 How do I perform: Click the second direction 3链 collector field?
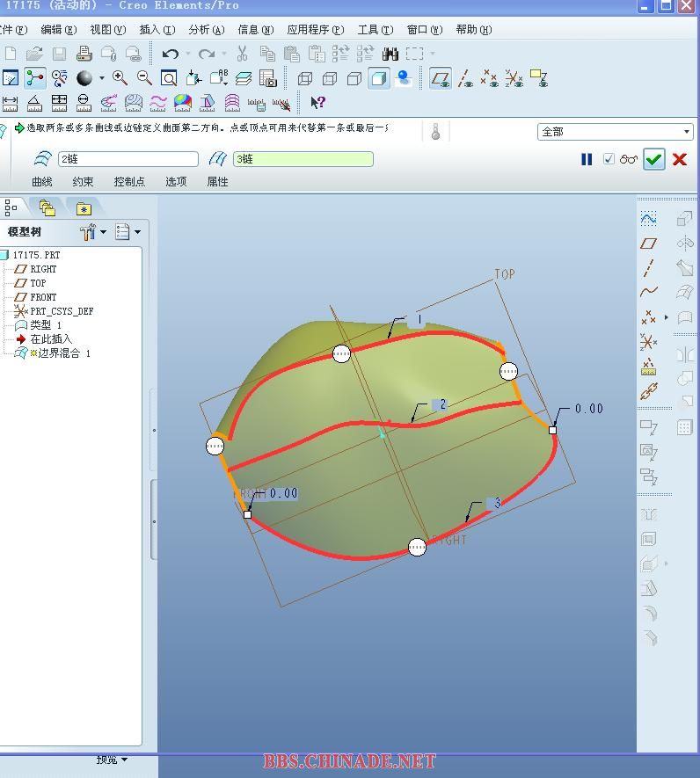(x=303, y=159)
